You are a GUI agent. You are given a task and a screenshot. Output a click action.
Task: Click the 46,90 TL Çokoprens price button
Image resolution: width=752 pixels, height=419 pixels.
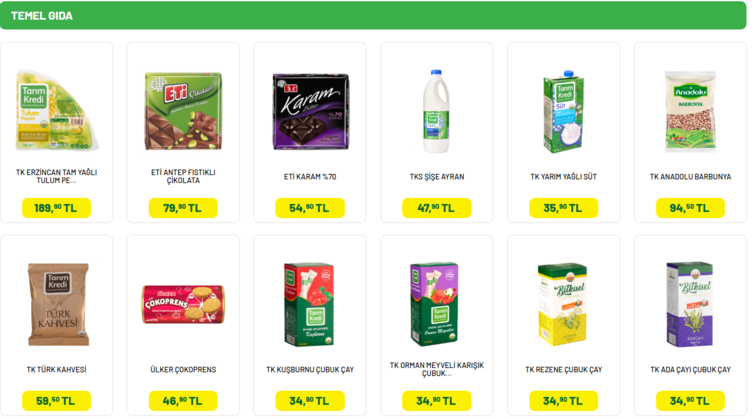[x=183, y=401]
